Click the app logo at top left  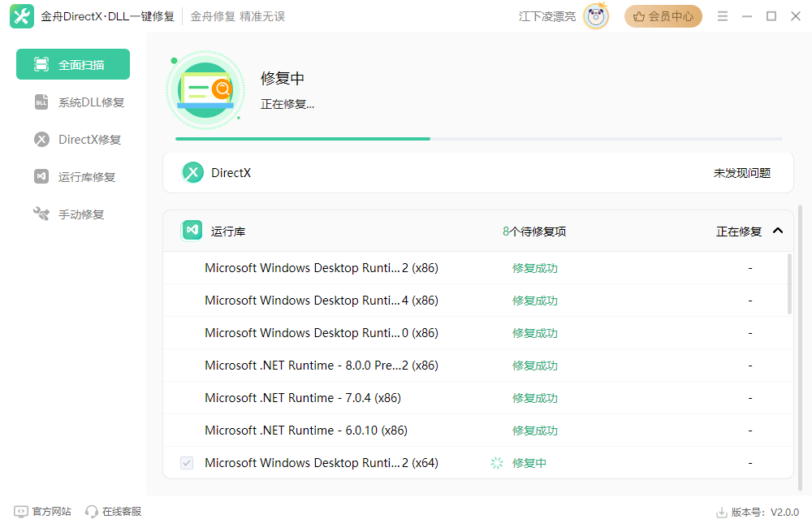tap(22, 15)
